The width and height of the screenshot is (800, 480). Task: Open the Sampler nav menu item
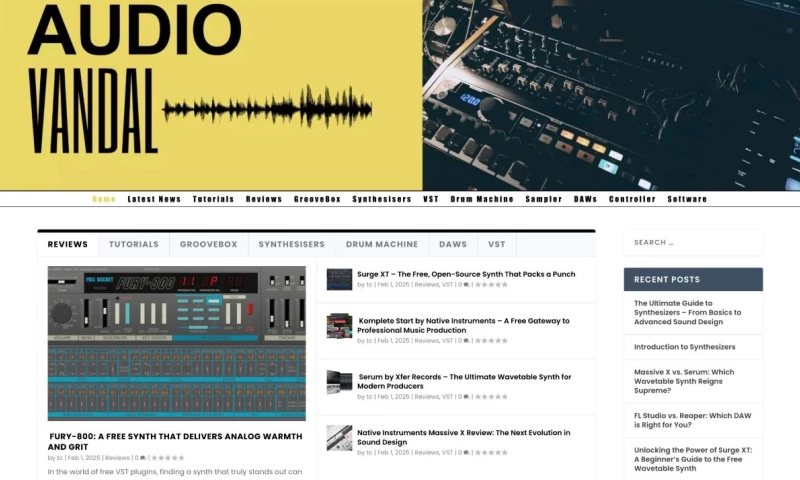coord(543,199)
